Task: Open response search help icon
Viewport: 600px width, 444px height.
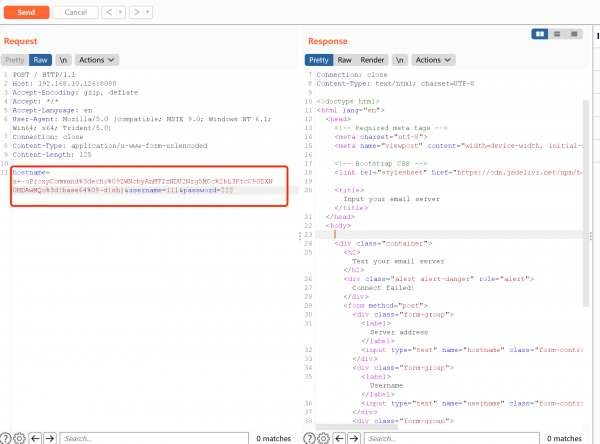Action: coord(311,437)
